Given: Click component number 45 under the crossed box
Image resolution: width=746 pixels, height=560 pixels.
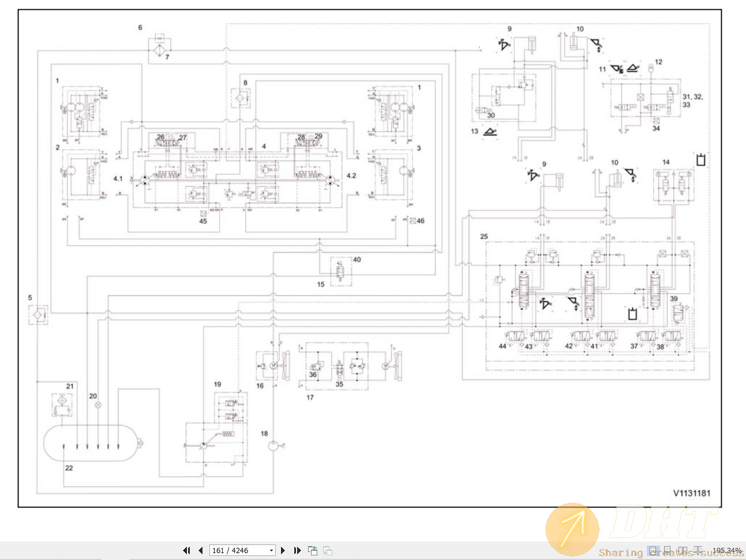Looking at the screenshot, I should coord(203,221).
